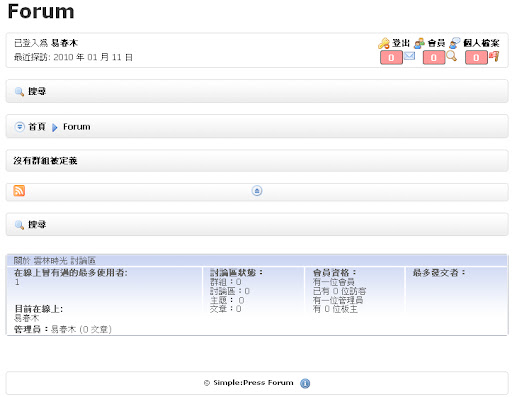The image size is (512, 397).
Task: Click the 有一位管理員 stat text
Action: [338, 300]
